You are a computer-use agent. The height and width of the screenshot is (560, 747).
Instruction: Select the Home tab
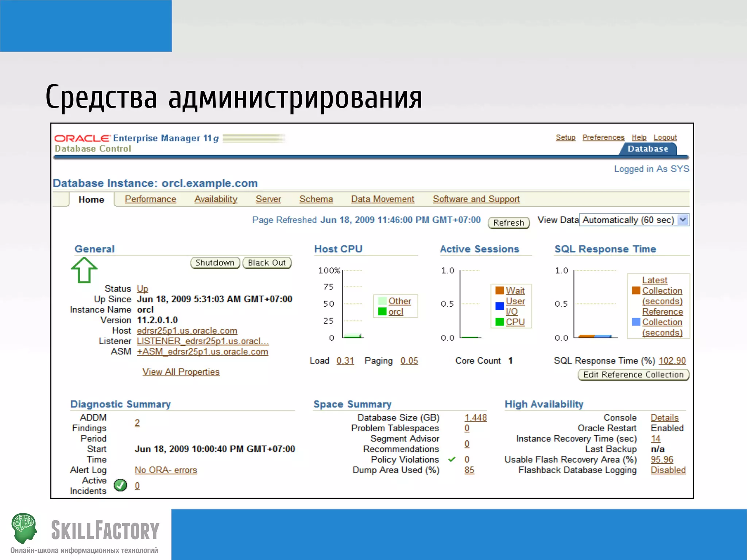(x=91, y=199)
